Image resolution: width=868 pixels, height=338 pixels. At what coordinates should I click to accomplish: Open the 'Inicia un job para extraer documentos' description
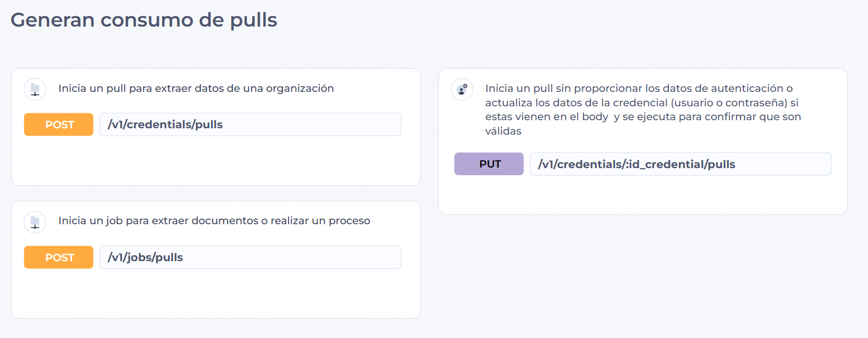point(214,221)
